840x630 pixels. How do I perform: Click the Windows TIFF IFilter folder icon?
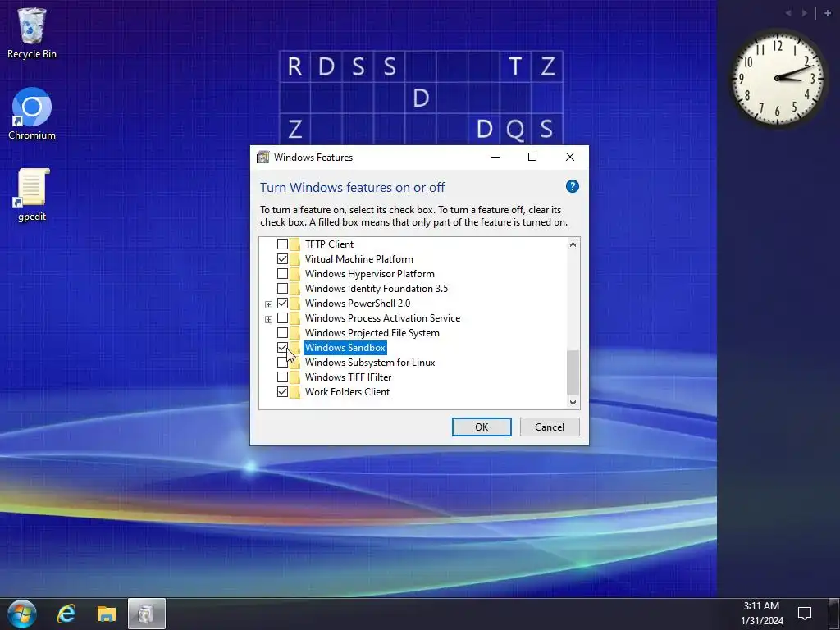[294, 377]
